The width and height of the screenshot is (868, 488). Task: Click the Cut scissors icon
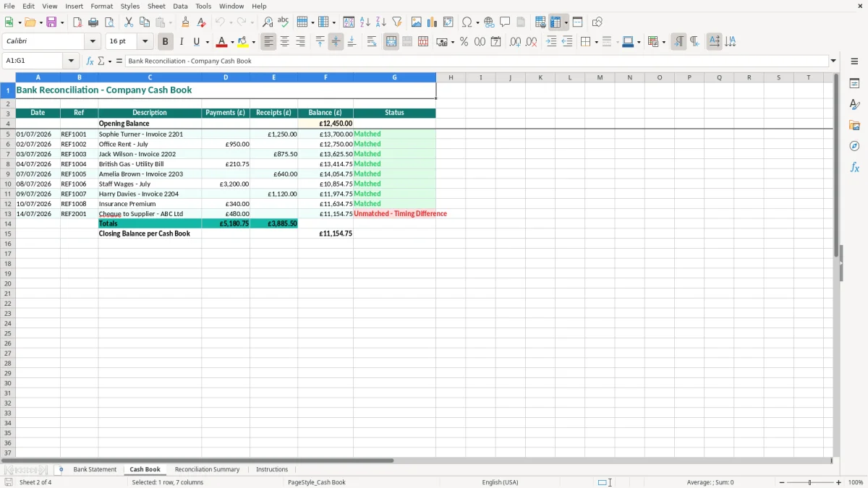(129, 22)
